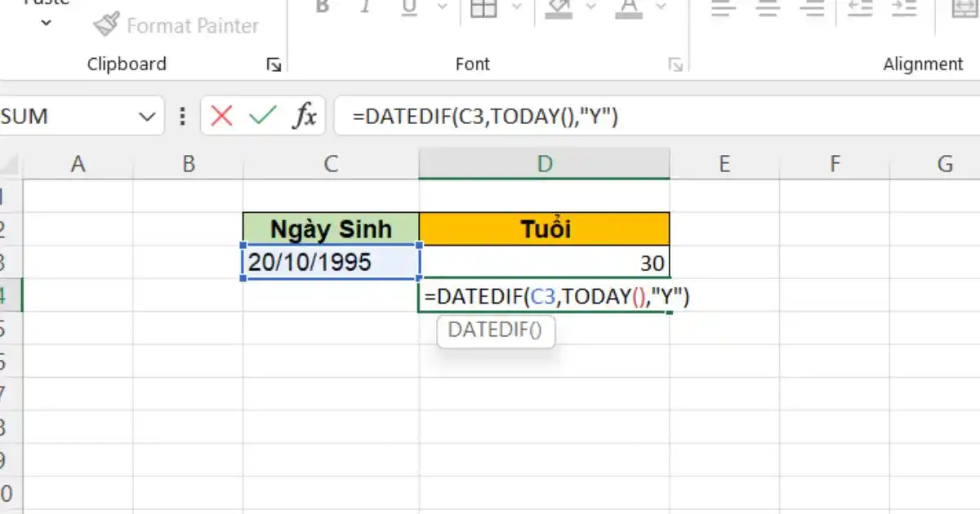Select column F header
The width and height of the screenshot is (980, 514).
click(835, 164)
